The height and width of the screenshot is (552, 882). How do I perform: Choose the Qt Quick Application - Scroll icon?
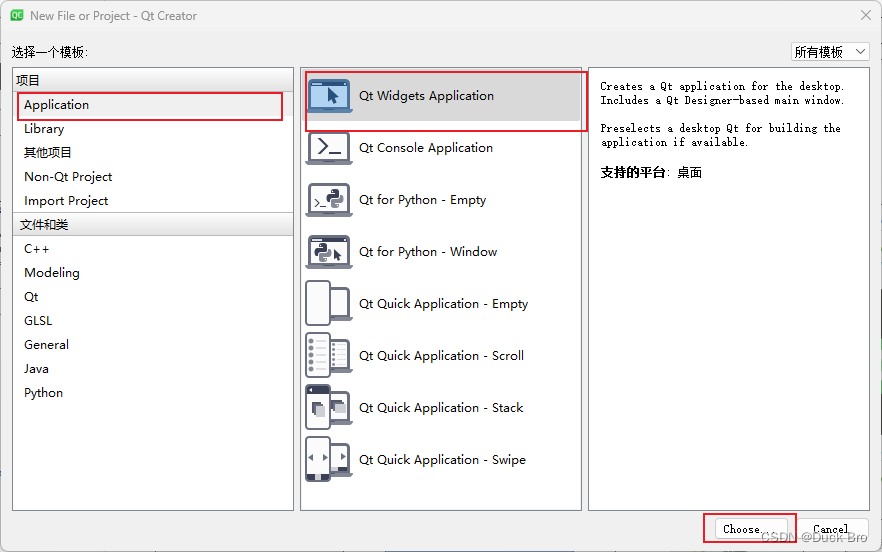[x=329, y=356]
